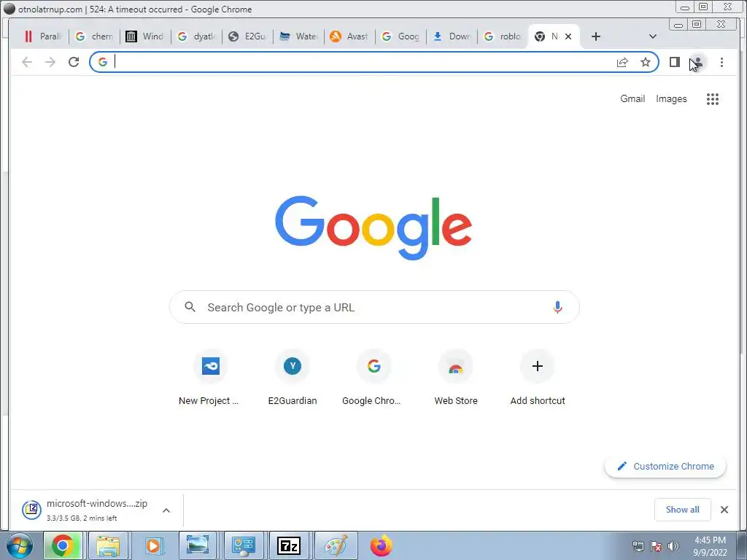This screenshot has width=747, height=560.
Task: Open the Chrome three-dot menu
Action: [721, 63]
